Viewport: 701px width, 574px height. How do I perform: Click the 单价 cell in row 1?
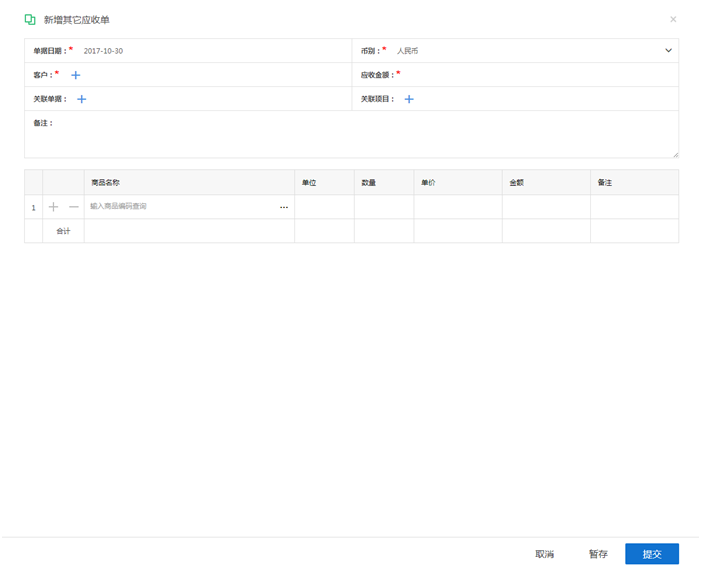[458, 207]
